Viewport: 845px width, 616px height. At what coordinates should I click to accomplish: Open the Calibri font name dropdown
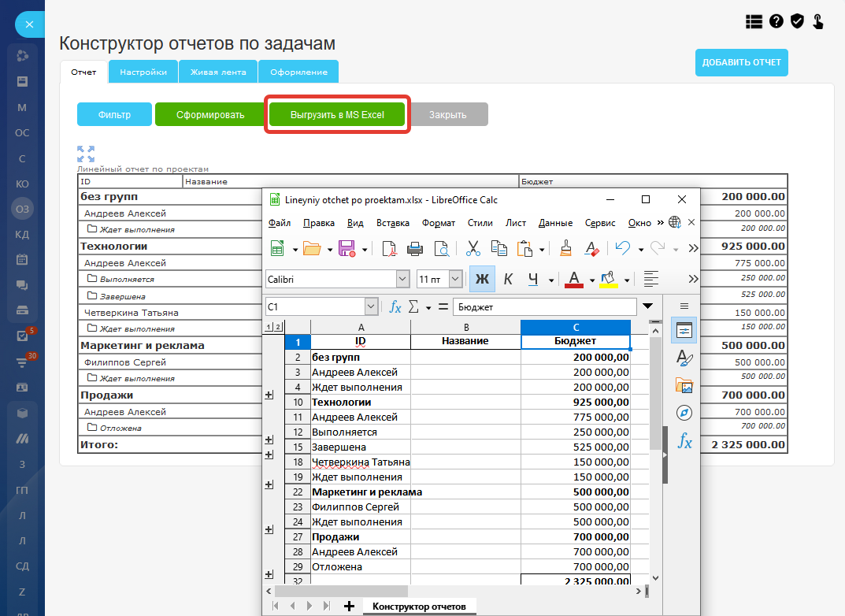point(402,279)
